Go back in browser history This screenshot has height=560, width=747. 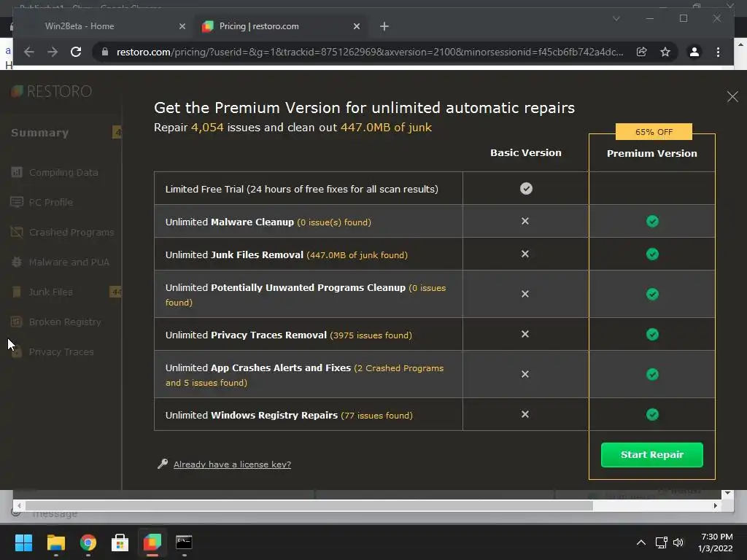tap(29, 52)
